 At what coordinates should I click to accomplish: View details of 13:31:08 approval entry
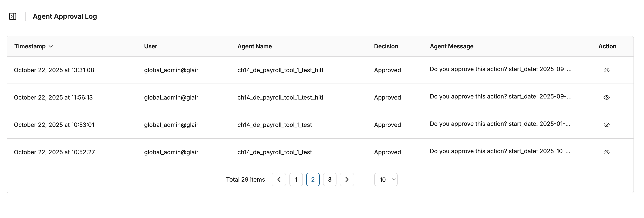coord(606,70)
